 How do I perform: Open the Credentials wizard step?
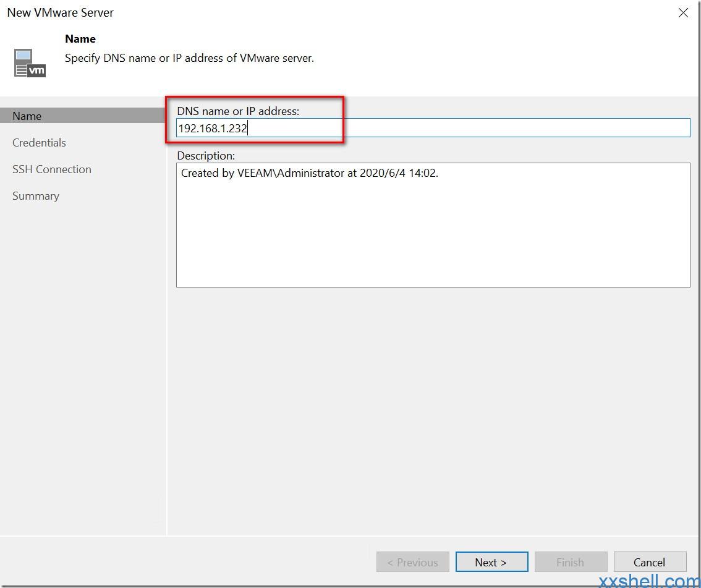(40, 143)
